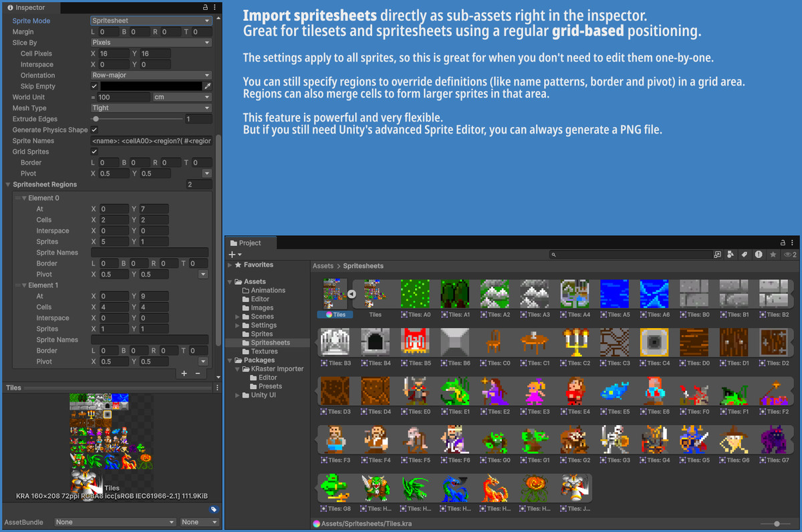Open the Sprite Mode dropdown

tap(151, 21)
